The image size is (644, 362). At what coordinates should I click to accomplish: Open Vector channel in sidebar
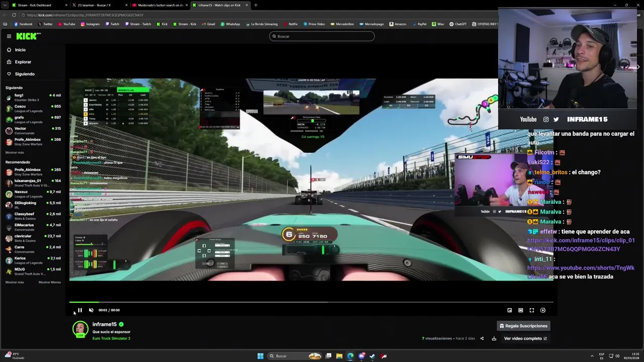coord(33,130)
